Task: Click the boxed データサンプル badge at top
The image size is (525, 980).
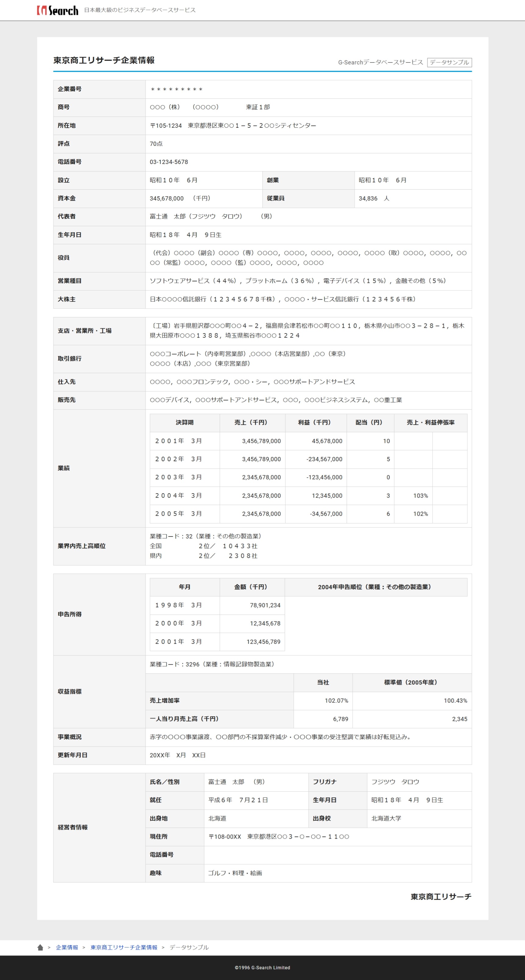Action: coord(449,62)
